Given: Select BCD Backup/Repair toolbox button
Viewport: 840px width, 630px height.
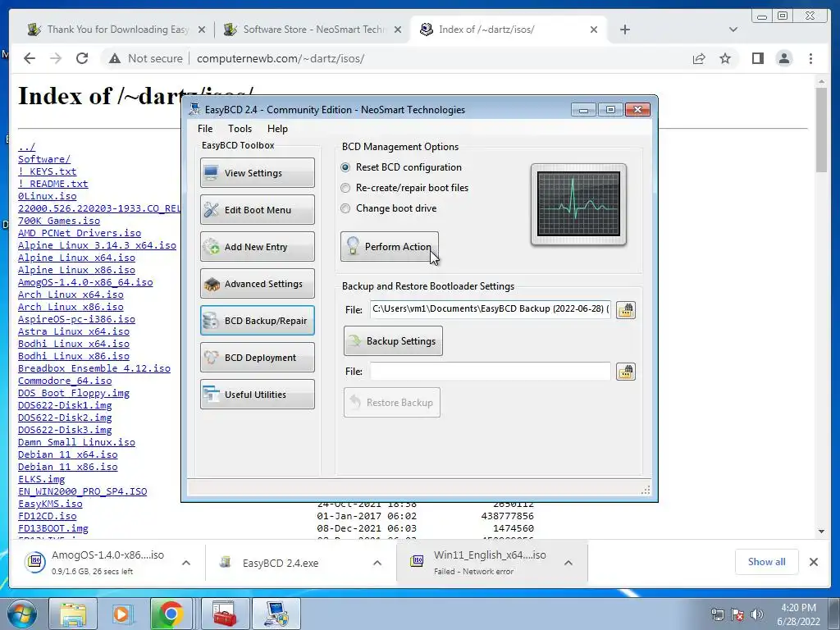Looking at the screenshot, I should [257, 321].
